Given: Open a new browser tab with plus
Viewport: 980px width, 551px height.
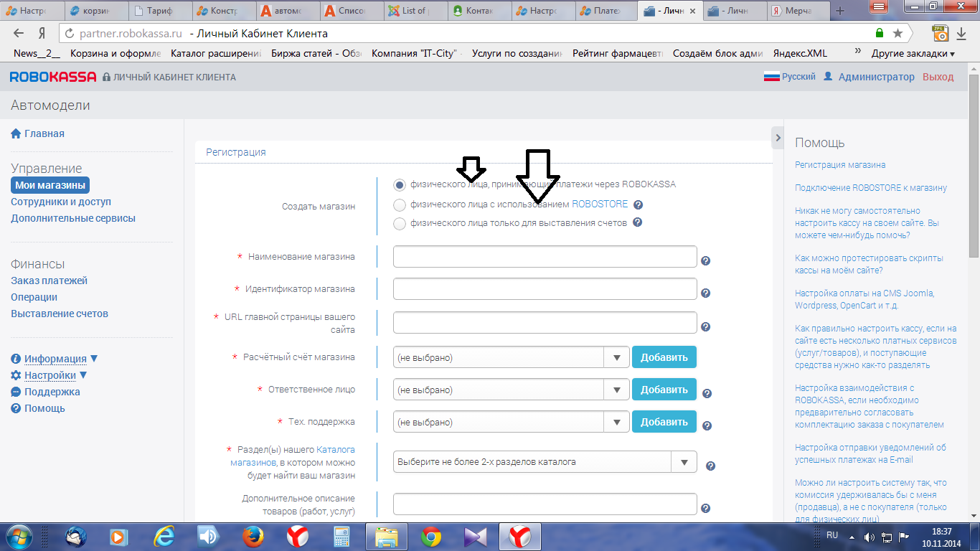Looking at the screenshot, I should click(x=840, y=11).
